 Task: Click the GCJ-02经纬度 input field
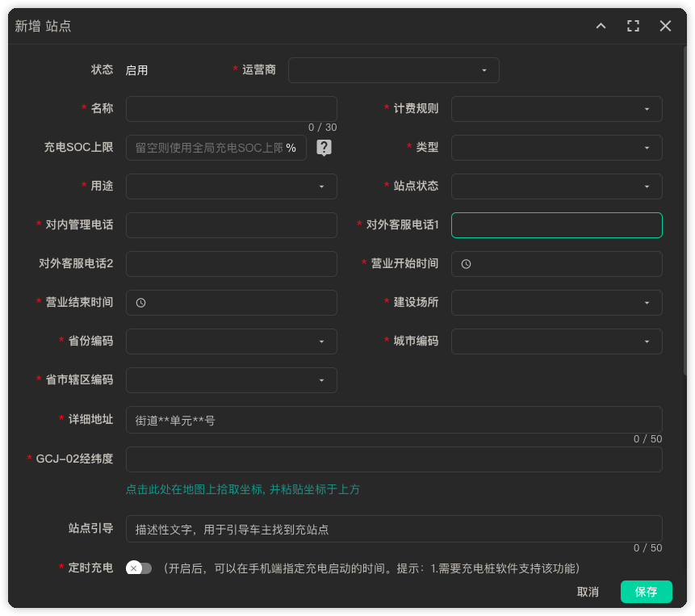click(394, 459)
